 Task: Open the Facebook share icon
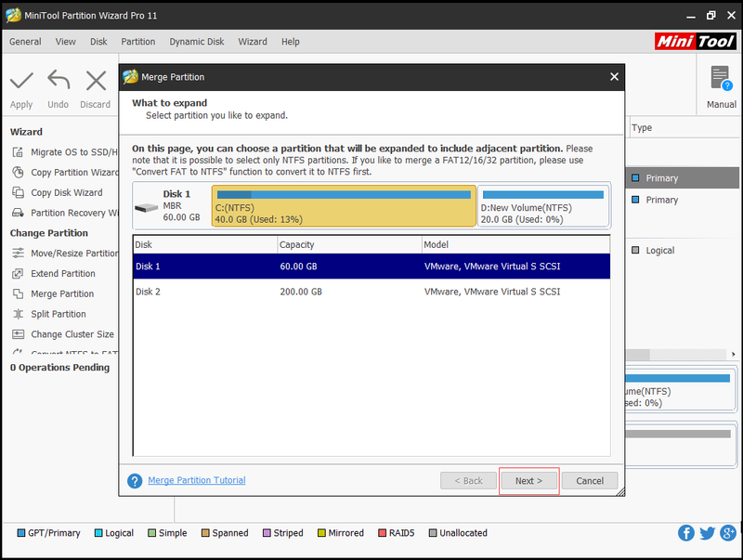pos(685,533)
